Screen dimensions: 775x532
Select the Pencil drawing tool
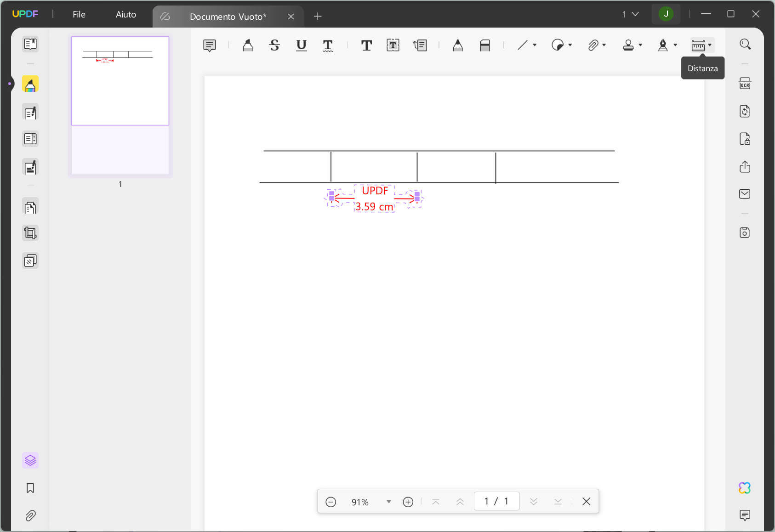(458, 45)
